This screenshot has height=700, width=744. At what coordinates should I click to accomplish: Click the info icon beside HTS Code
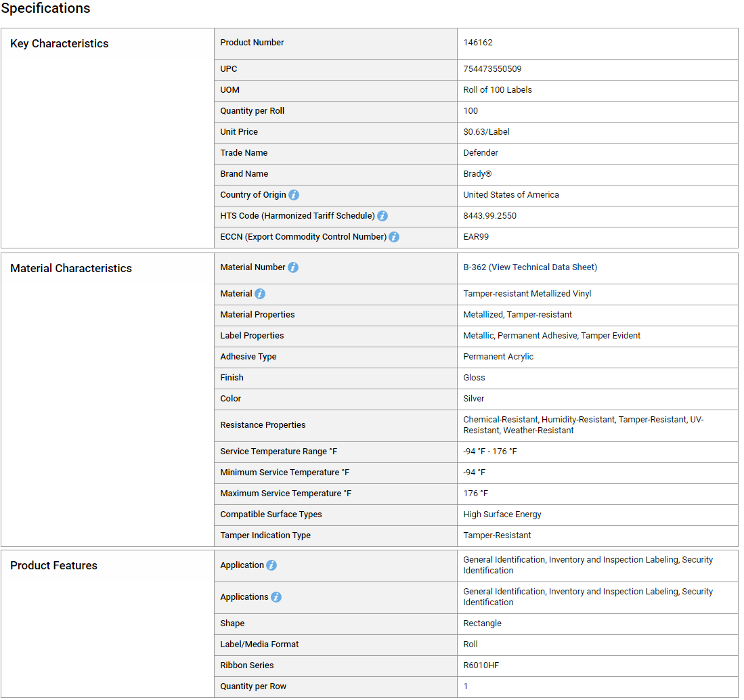[x=382, y=216]
